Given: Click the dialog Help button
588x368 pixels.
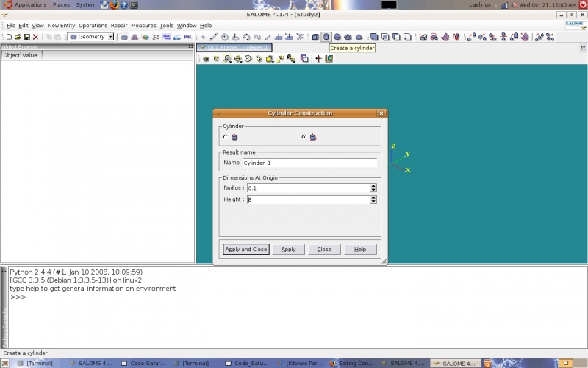Looking at the screenshot, I should click(x=360, y=250).
